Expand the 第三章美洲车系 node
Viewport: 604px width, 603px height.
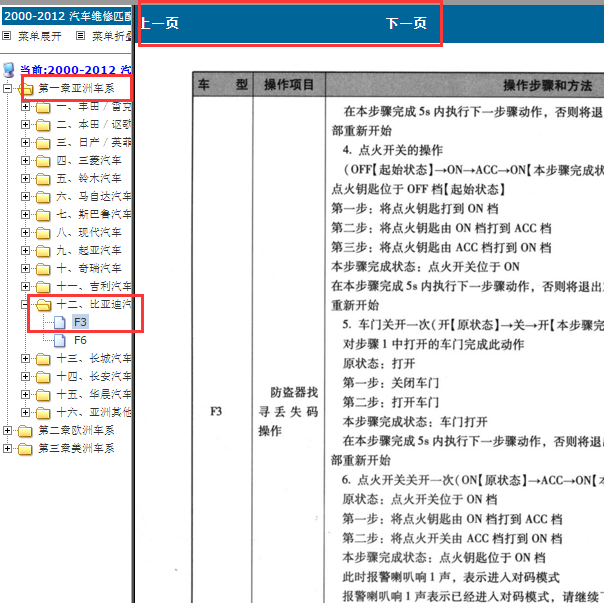[x=7, y=448]
